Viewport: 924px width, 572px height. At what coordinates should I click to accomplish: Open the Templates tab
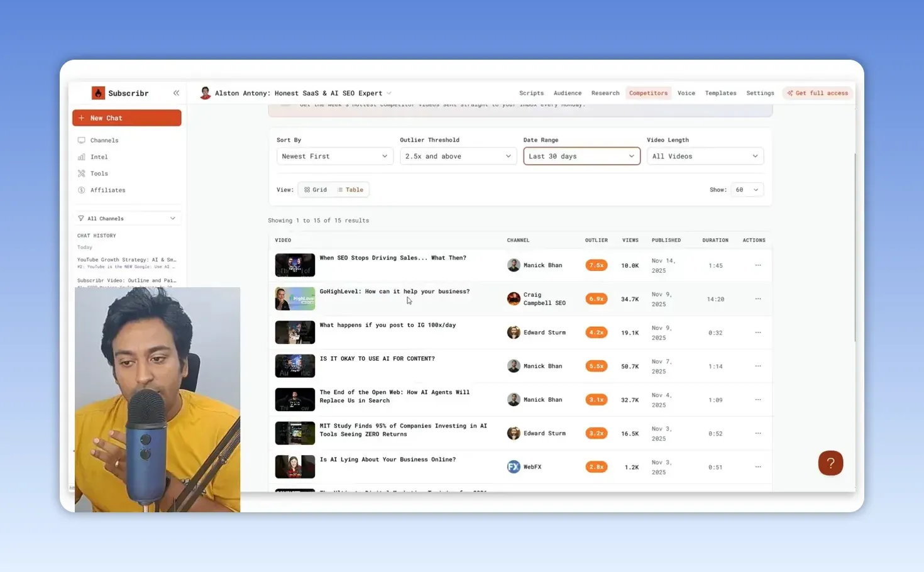point(720,93)
